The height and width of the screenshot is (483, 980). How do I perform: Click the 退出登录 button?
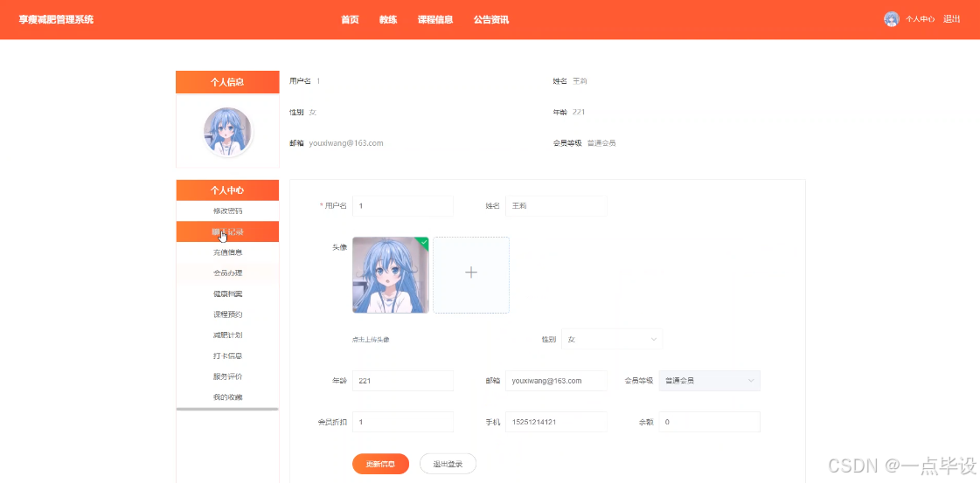click(x=448, y=464)
